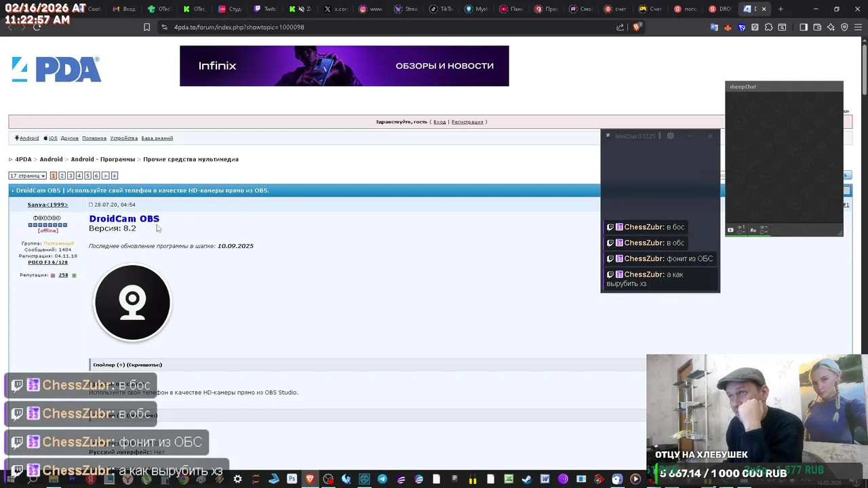This screenshot has height=488, width=868.
Task: Switch to the Twitch tab
Action: [265, 9]
